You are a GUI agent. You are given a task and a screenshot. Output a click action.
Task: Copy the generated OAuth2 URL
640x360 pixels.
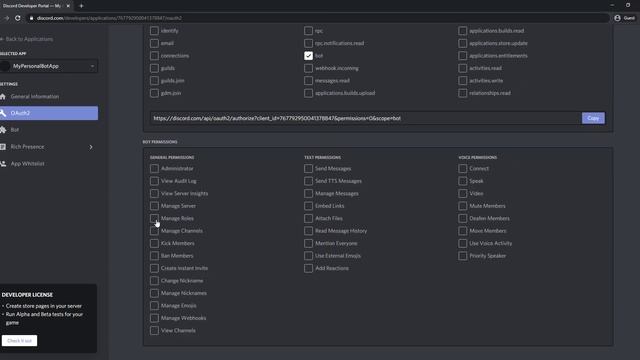click(593, 118)
